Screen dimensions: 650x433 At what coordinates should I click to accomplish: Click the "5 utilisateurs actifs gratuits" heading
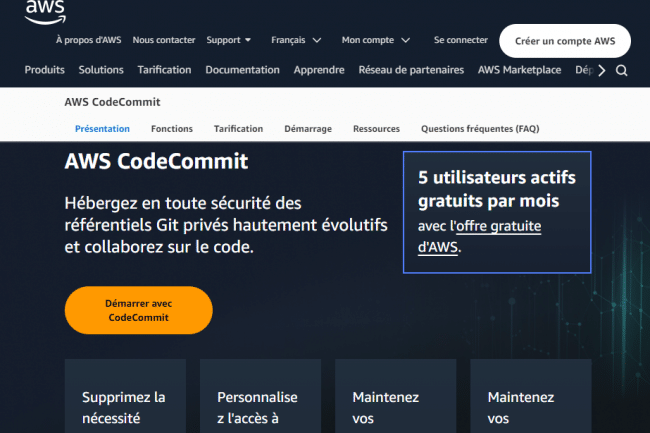(x=497, y=189)
